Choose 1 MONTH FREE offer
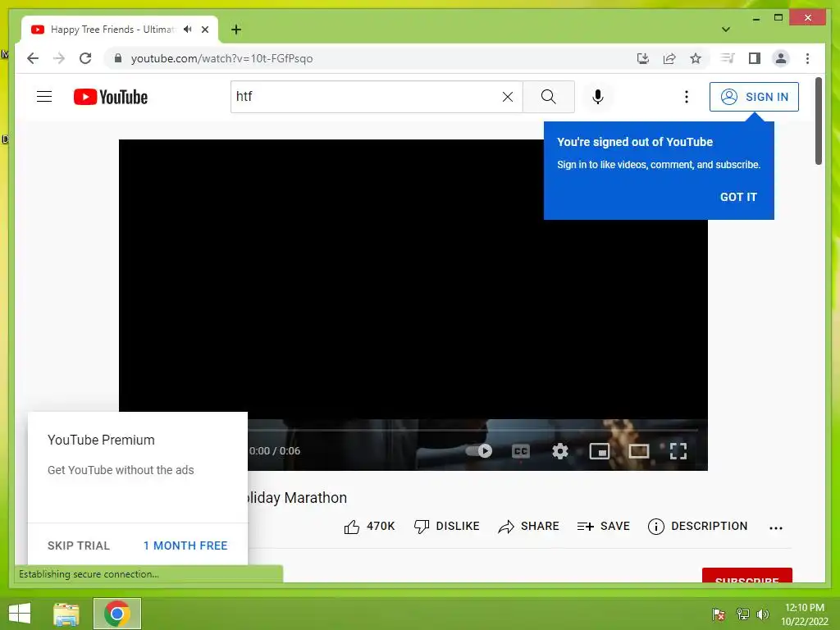This screenshot has height=630, width=840. [x=185, y=546]
